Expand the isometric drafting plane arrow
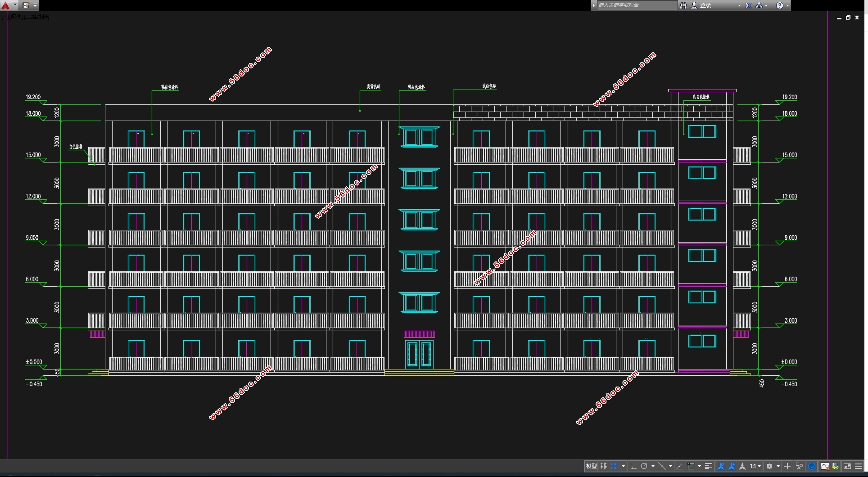Image resolution: width=868 pixels, height=477 pixels. 670,466
